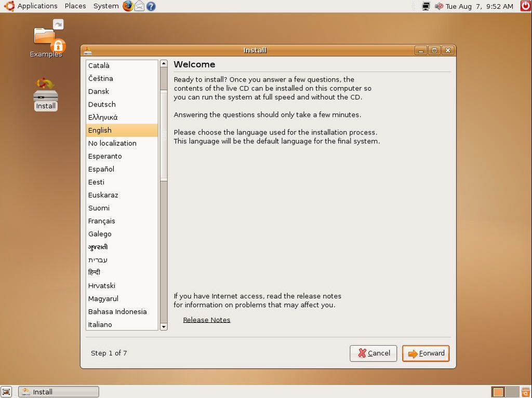Select Euskaraz in the language list
This screenshot has height=398, width=532.
point(122,195)
